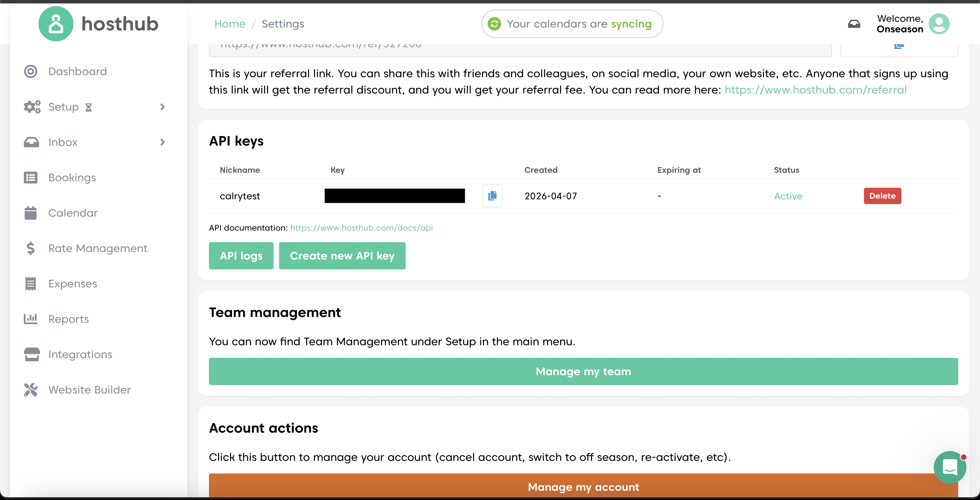The width and height of the screenshot is (980, 500).
Task: Open the user profile avatar
Action: [939, 23]
